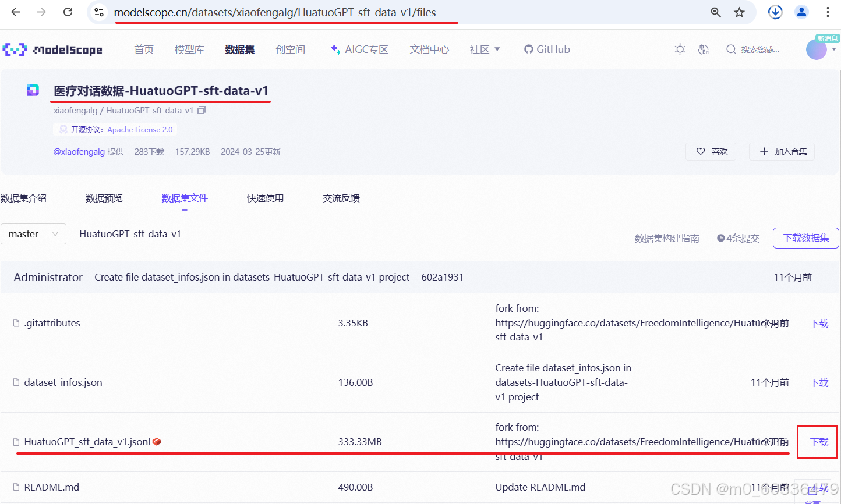
Task: Click the language switch icon
Action: [x=704, y=49]
